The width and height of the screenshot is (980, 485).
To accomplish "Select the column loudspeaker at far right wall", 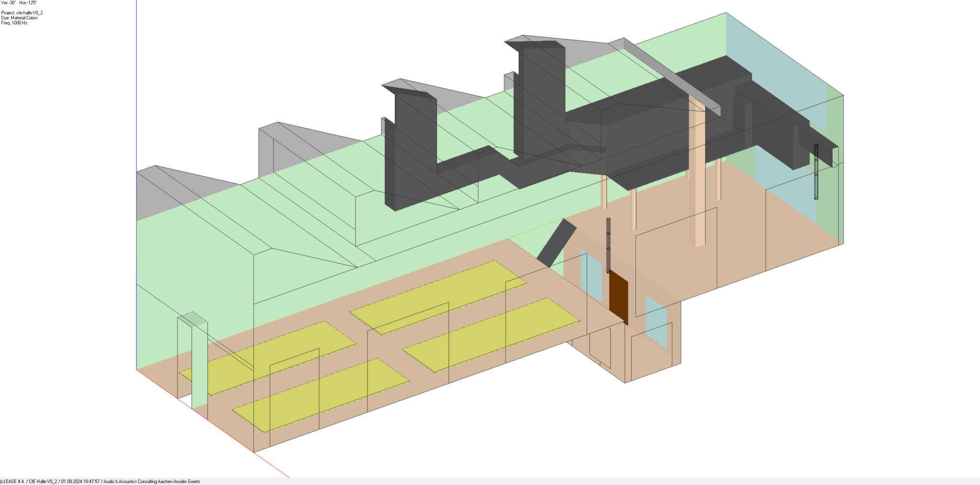I will coord(816,171).
